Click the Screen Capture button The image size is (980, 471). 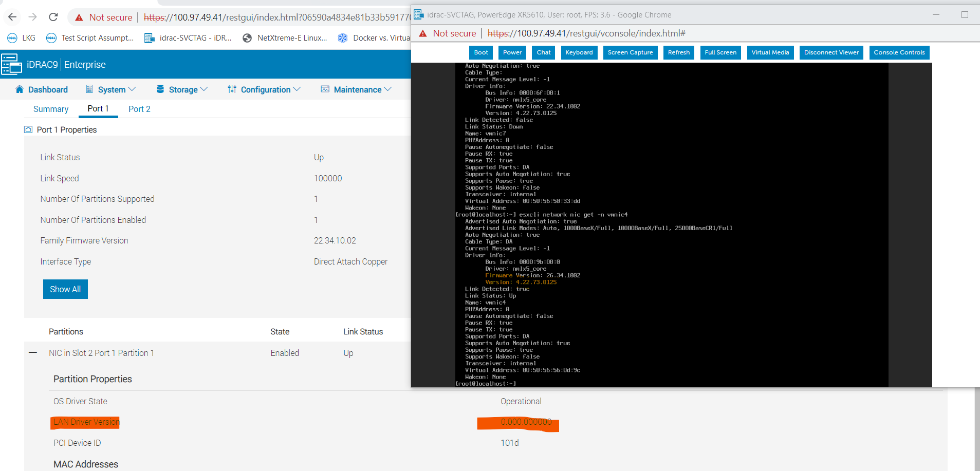coord(630,52)
